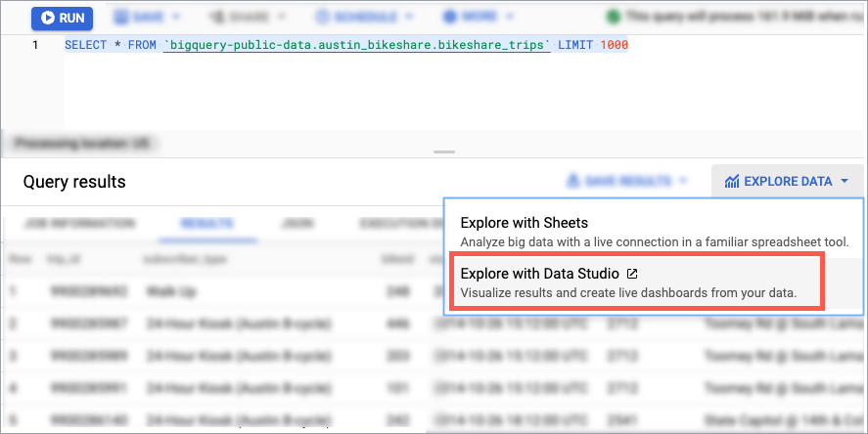Click the clock icon beside SCHEDULE
This screenshot has height=434, width=868.
(324, 18)
